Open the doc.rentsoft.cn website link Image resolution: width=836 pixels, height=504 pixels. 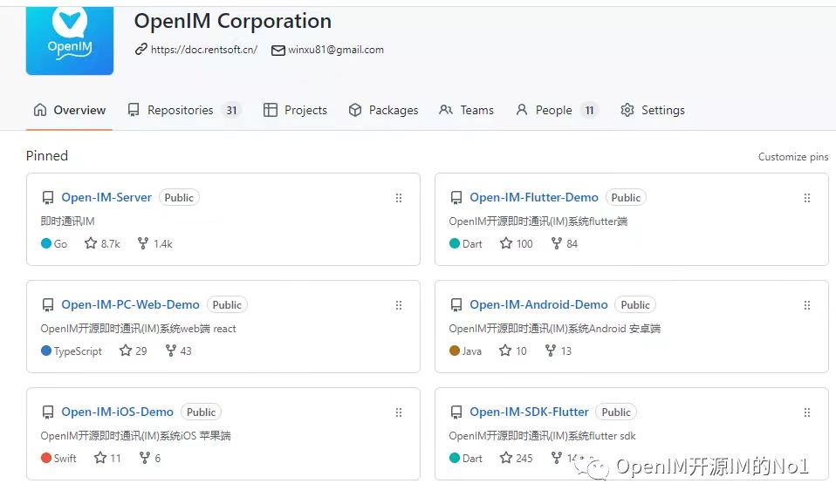click(x=203, y=50)
